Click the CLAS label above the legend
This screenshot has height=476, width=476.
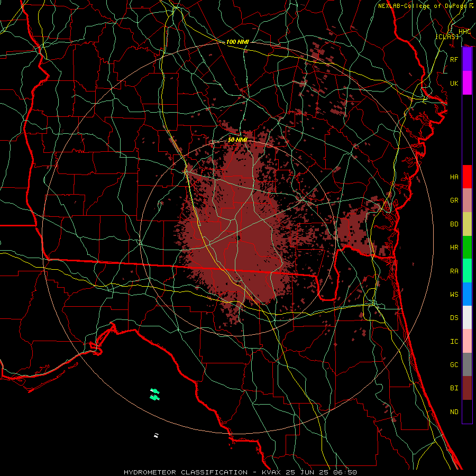point(447,36)
